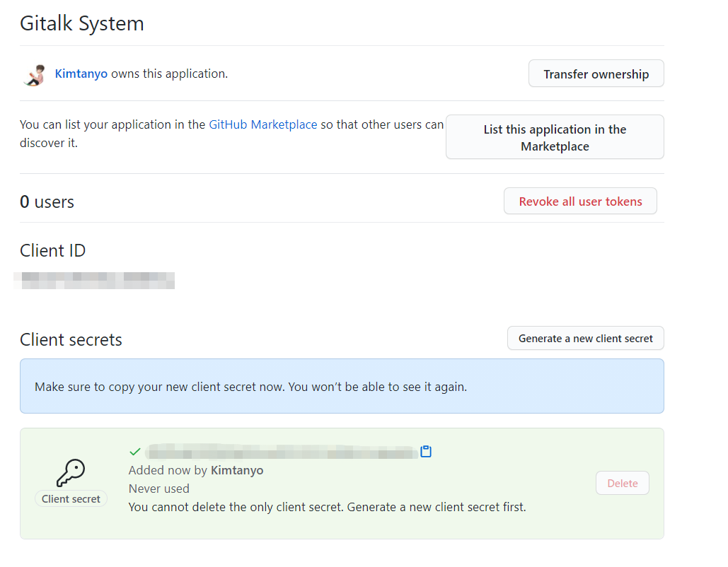Click the Client secrets heading
The image size is (728, 567).
[x=71, y=339]
